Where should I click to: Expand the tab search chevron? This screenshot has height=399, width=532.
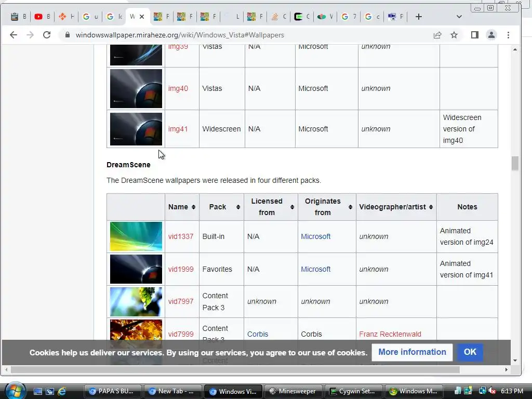(459, 17)
